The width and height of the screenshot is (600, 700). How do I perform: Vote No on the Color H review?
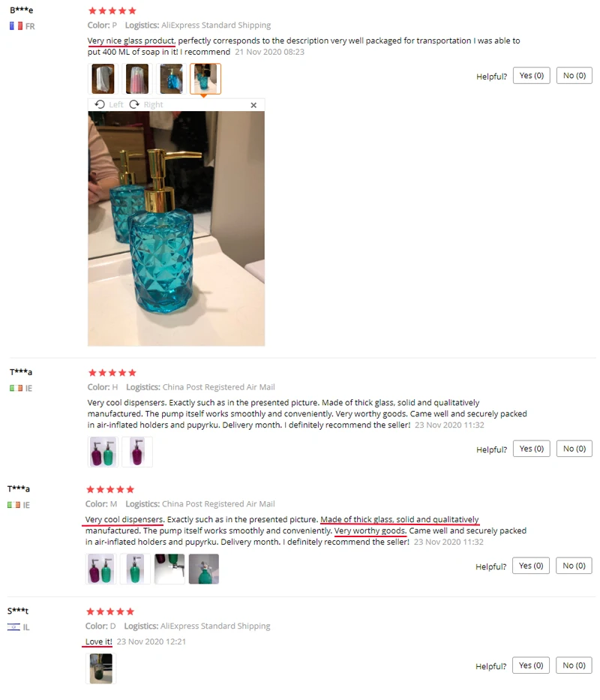coord(574,449)
